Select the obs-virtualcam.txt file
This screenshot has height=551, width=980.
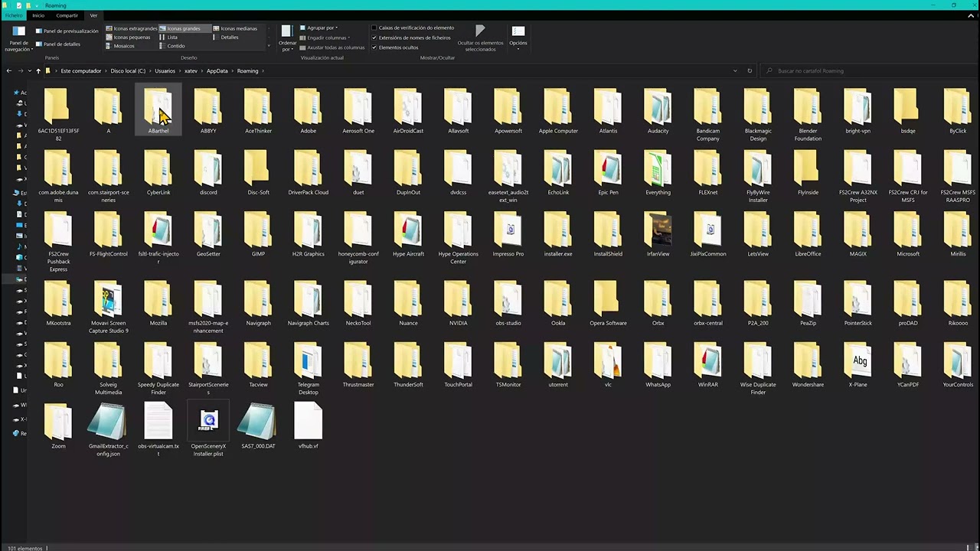click(158, 430)
